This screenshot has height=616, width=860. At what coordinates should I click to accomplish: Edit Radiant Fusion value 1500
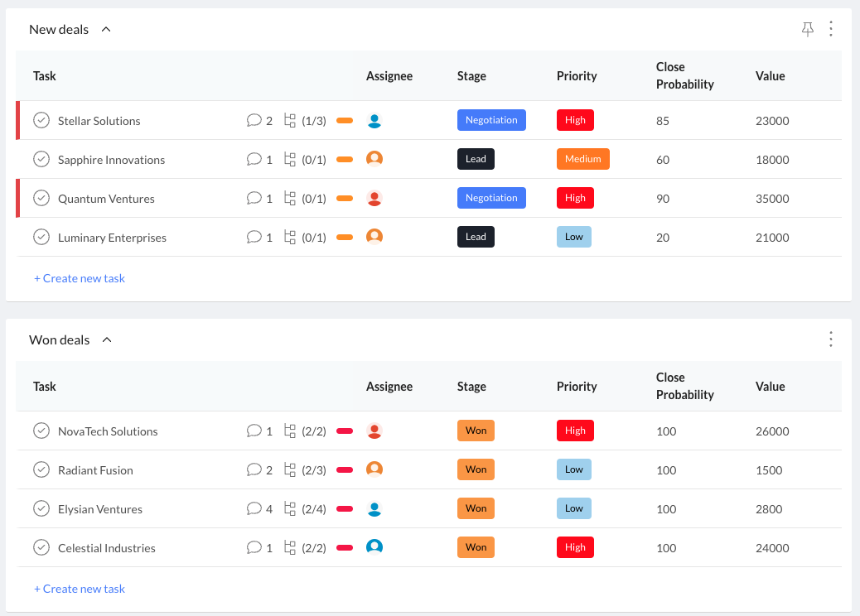point(769,470)
